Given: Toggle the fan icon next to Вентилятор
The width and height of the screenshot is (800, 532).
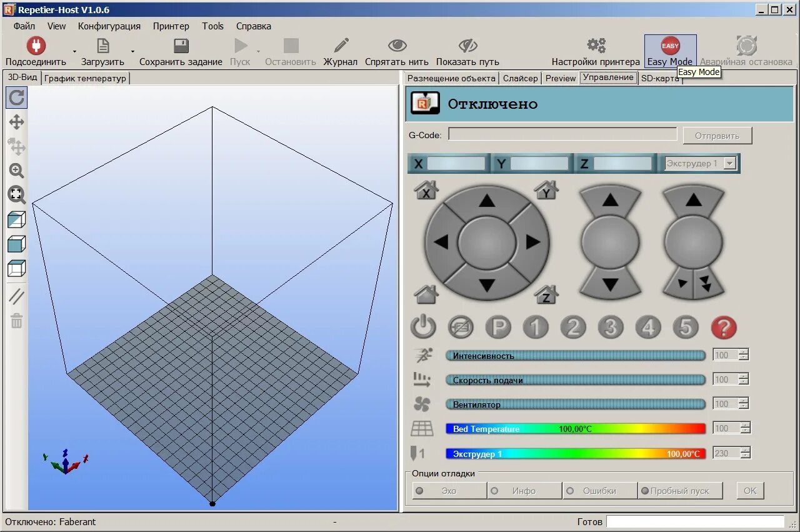Looking at the screenshot, I should point(422,404).
